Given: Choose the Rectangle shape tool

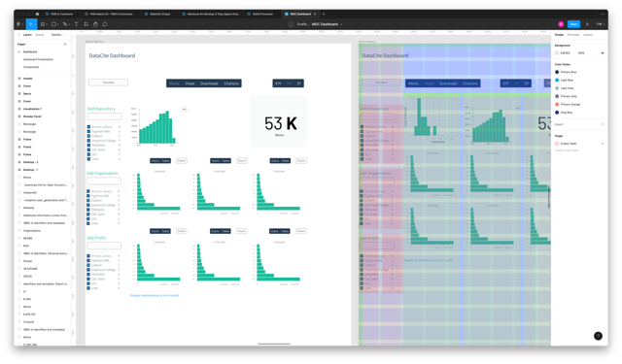Looking at the screenshot, I should click(x=54, y=24).
